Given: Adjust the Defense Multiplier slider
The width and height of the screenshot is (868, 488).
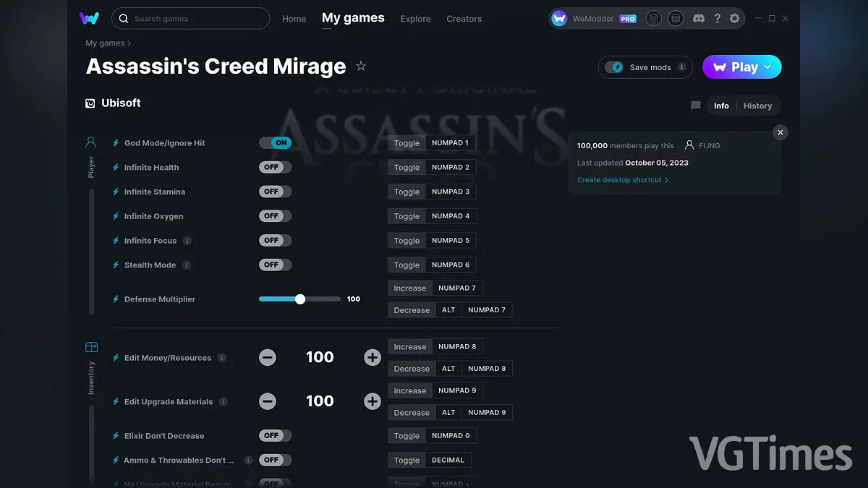Looking at the screenshot, I should [x=300, y=299].
